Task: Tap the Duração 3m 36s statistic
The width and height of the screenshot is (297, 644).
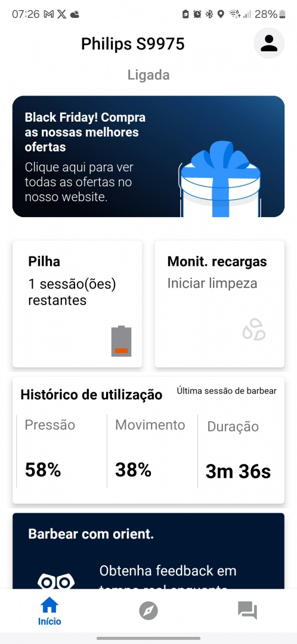Action: [241, 451]
